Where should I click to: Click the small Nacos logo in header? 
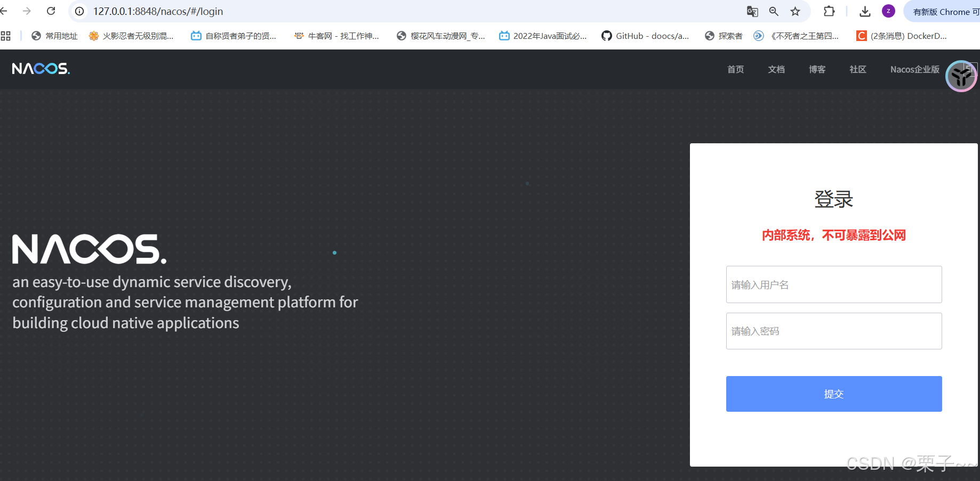point(41,69)
